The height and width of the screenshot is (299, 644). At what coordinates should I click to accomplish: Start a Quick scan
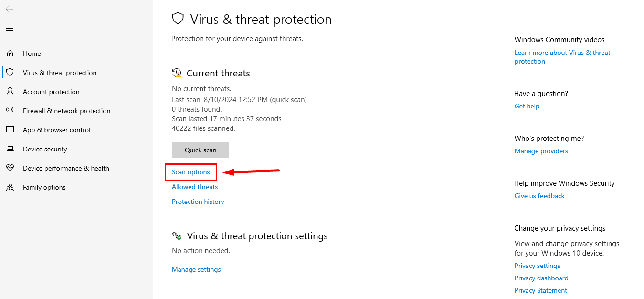(201, 150)
